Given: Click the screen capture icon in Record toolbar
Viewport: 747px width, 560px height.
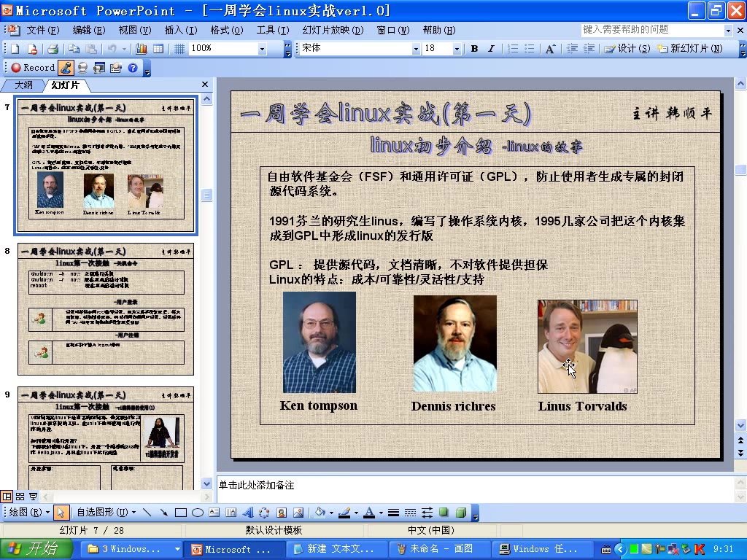Looking at the screenshot, I should pos(99,68).
